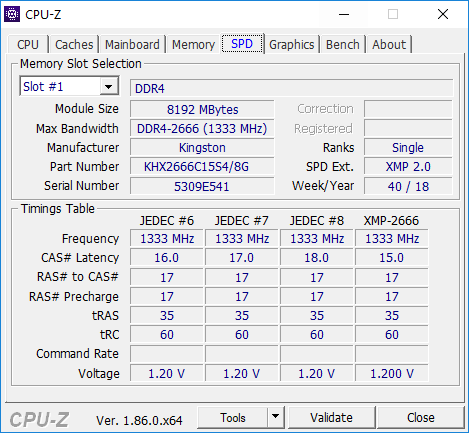The height and width of the screenshot is (433, 469).
Task: Go to the Mainboard tab
Action: (x=132, y=44)
